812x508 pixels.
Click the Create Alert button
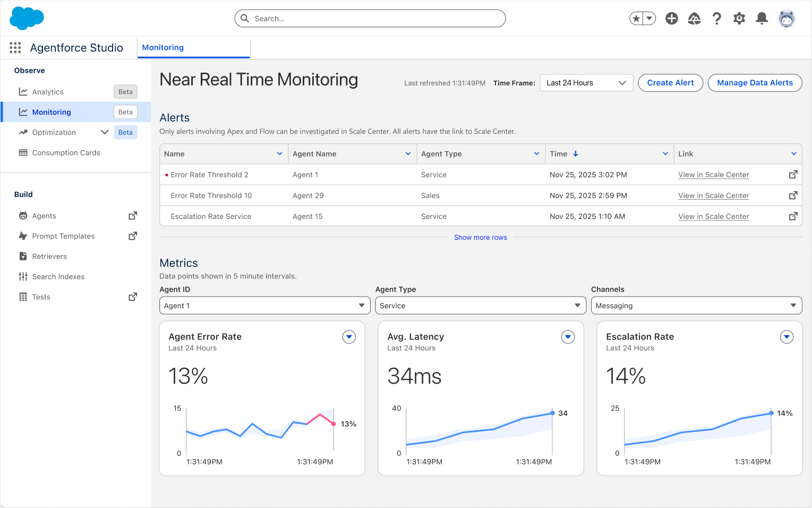tap(670, 83)
